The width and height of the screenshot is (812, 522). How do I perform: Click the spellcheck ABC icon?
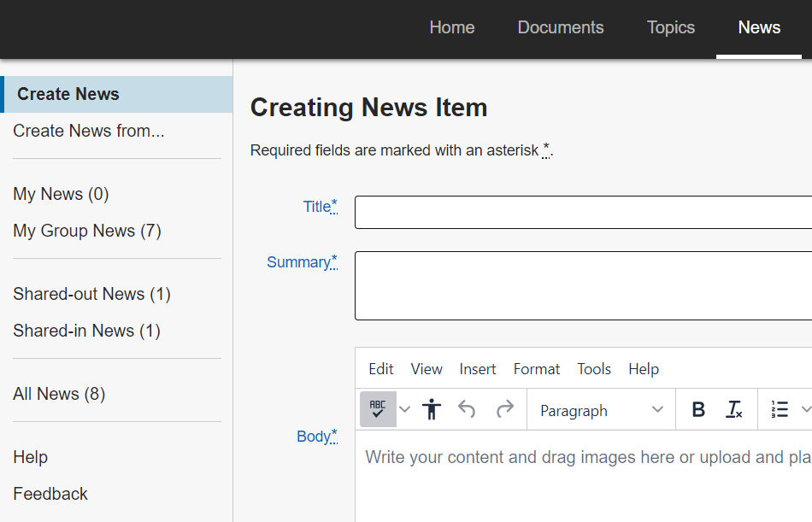tap(378, 409)
